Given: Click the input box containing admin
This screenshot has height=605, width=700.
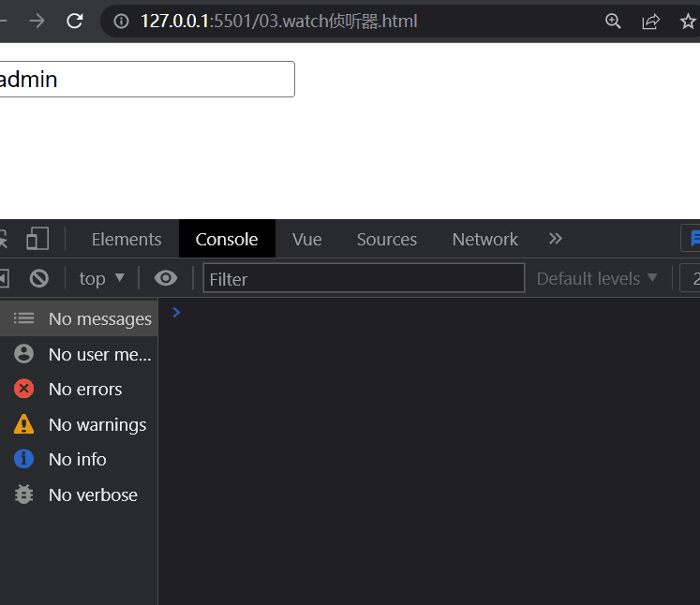Looking at the screenshot, I should click(x=145, y=80).
